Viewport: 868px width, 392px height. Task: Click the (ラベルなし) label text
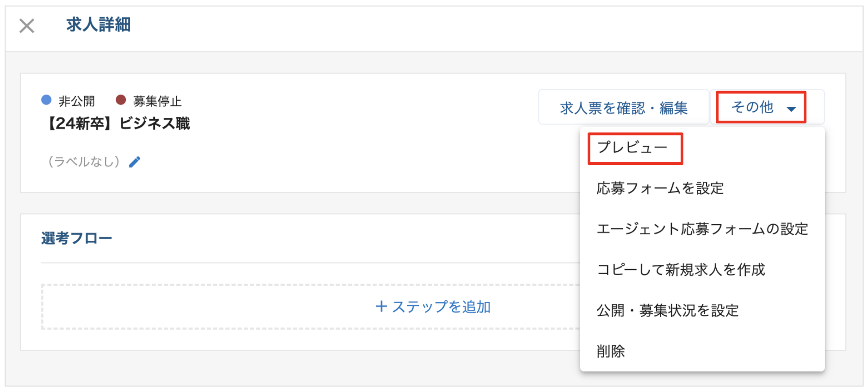point(84,162)
